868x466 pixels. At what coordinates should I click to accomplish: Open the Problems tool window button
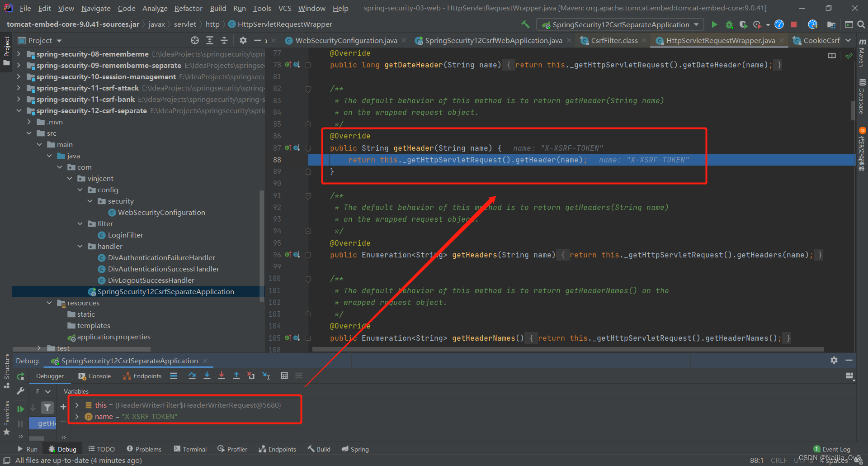coord(144,449)
